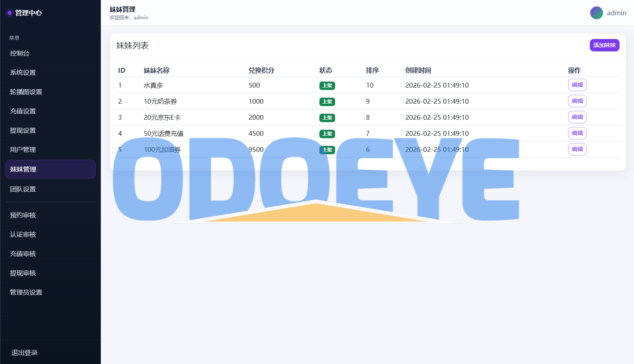This screenshot has height=364, width=634.
Task: Click the ID column header
Action: 122,70
